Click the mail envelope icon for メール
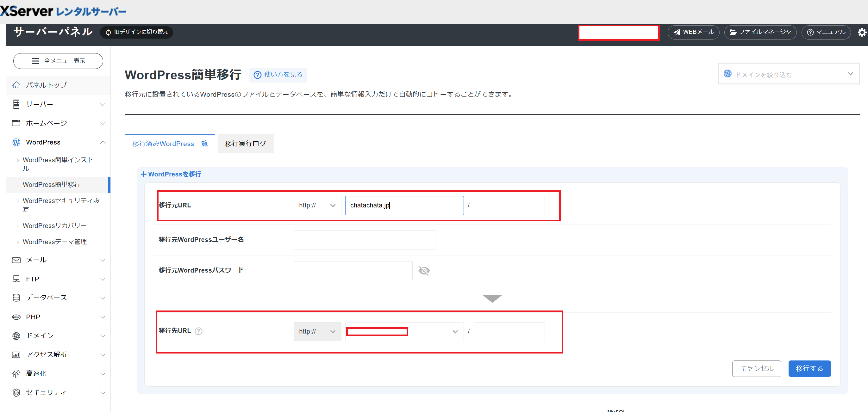Screen dimensions: 868x412 tap(16, 260)
